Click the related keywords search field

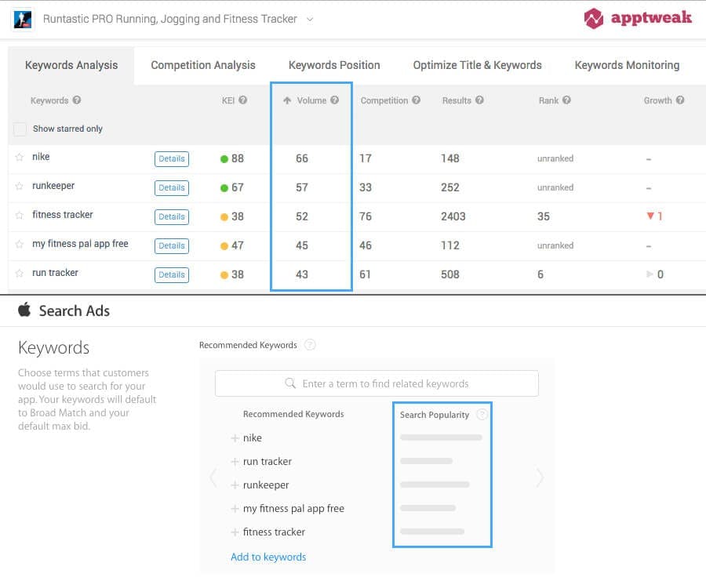(x=377, y=383)
